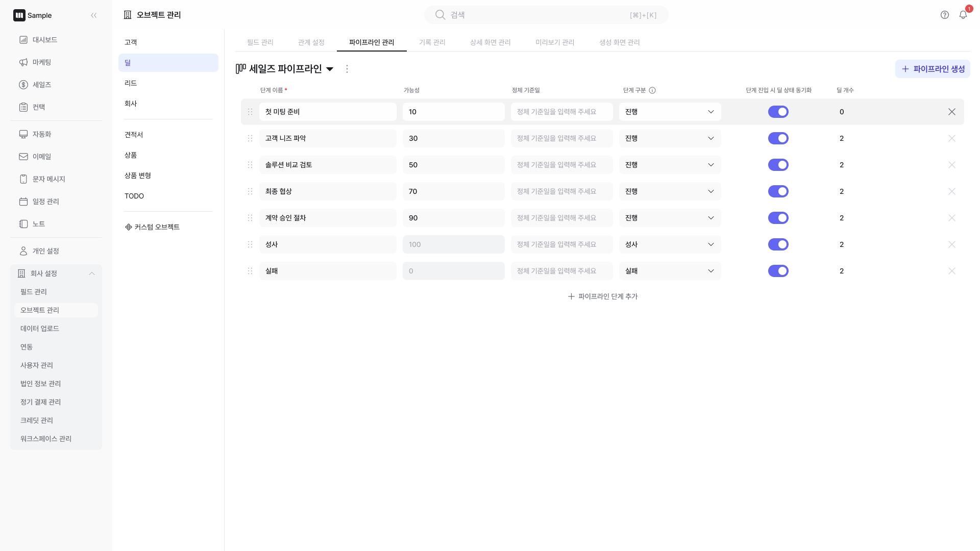Click the 파이프라인 생성 button
The image size is (980, 551).
pos(933,69)
